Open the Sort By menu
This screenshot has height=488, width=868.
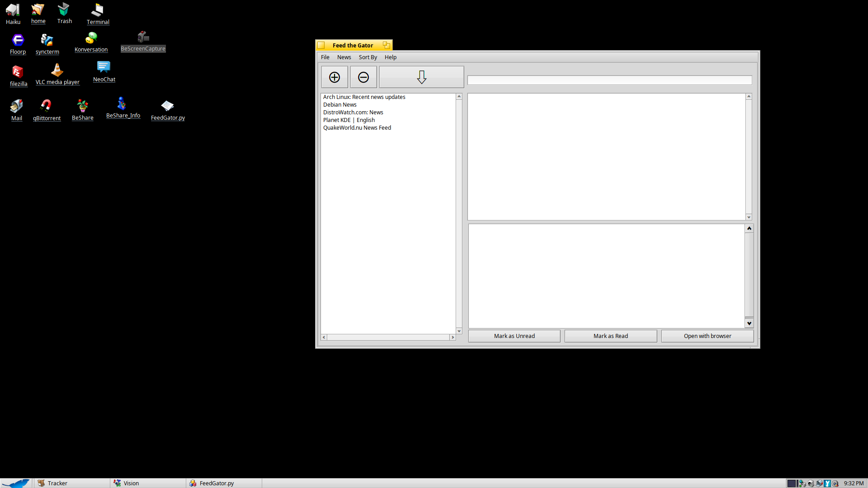pyautogui.click(x=368, y=57)
